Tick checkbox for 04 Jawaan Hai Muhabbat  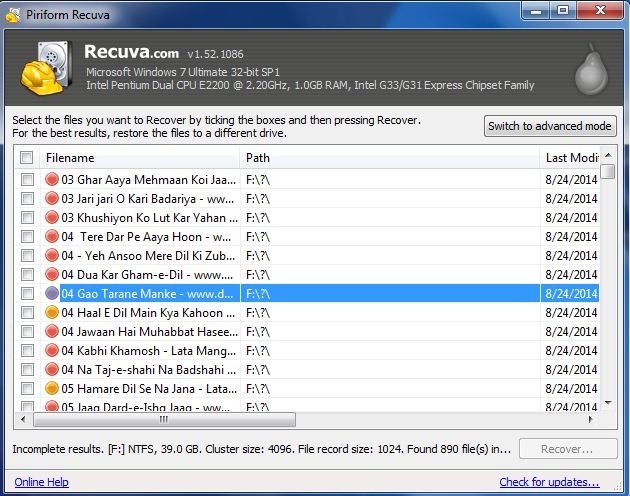[x=27, y=332]
